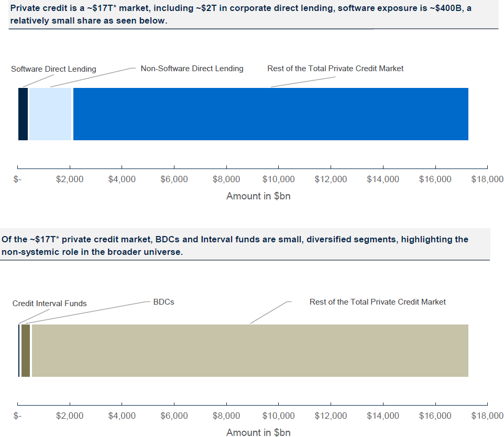
Task: Click the $18,000 axis tick in the BDCs chart
Action: pos(487,416)
